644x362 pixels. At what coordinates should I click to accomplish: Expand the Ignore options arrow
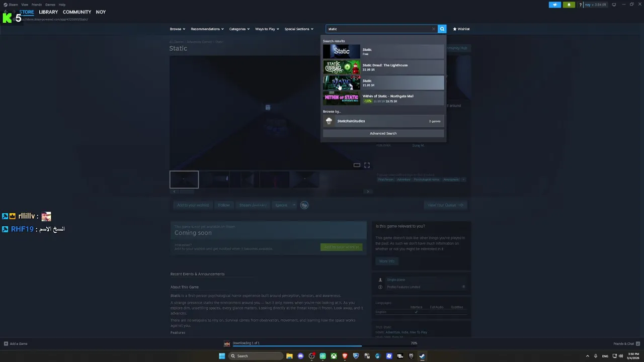coord(294,205)
